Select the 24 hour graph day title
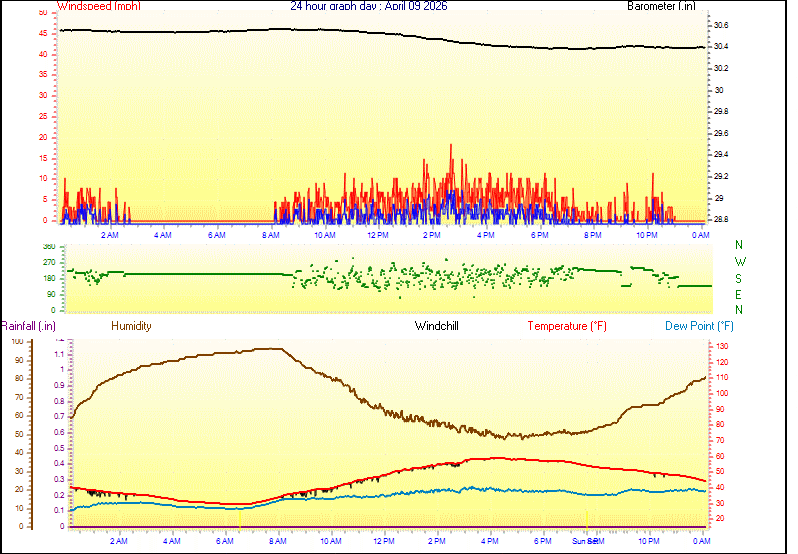This screenshot has height=554, width=798. pos(369,6)
